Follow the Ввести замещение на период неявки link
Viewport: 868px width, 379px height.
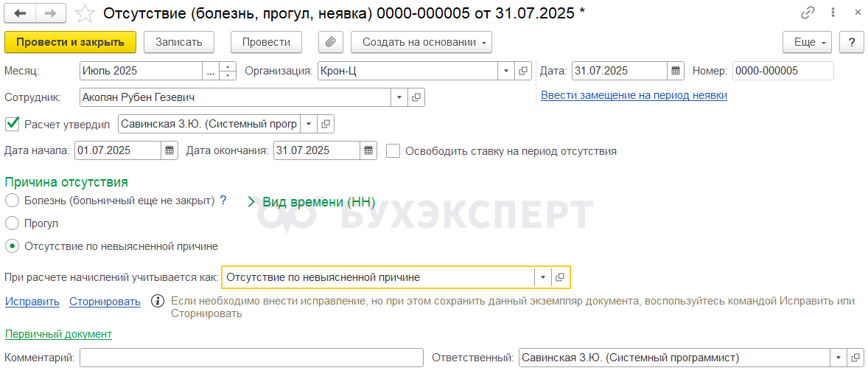634,95
